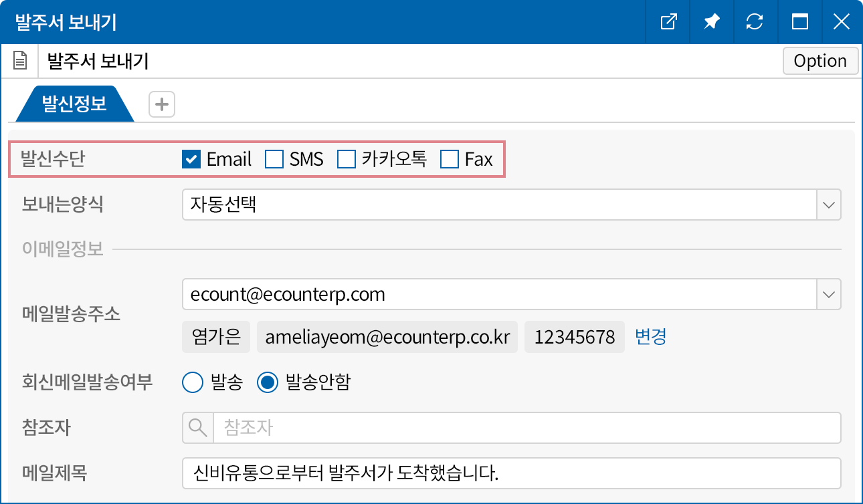Open the dialog in a new window
This screenshot has height=504, width=863.
[668, 22]
